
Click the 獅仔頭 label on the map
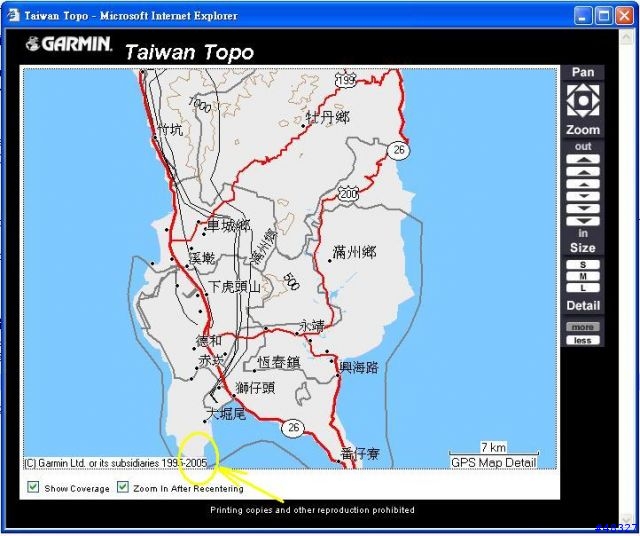pyautogui.click(x=256, y=387)
